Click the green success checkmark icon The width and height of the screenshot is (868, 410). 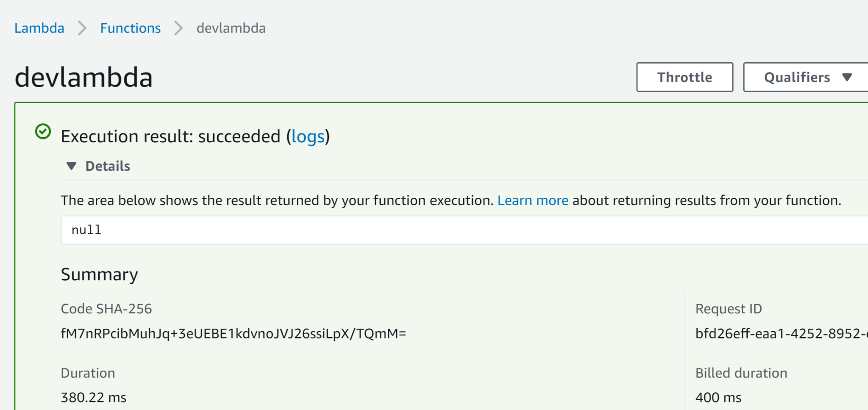[x=43, y=132]
